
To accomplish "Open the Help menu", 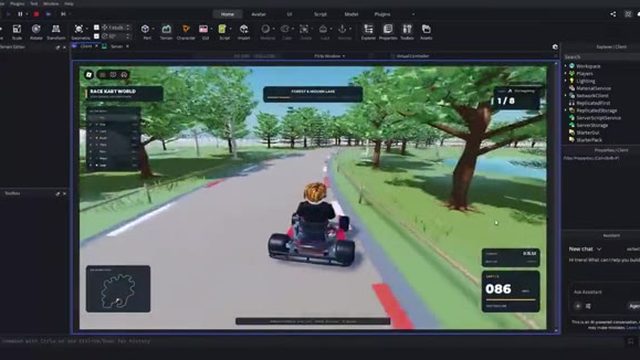I will click(69, 3).
